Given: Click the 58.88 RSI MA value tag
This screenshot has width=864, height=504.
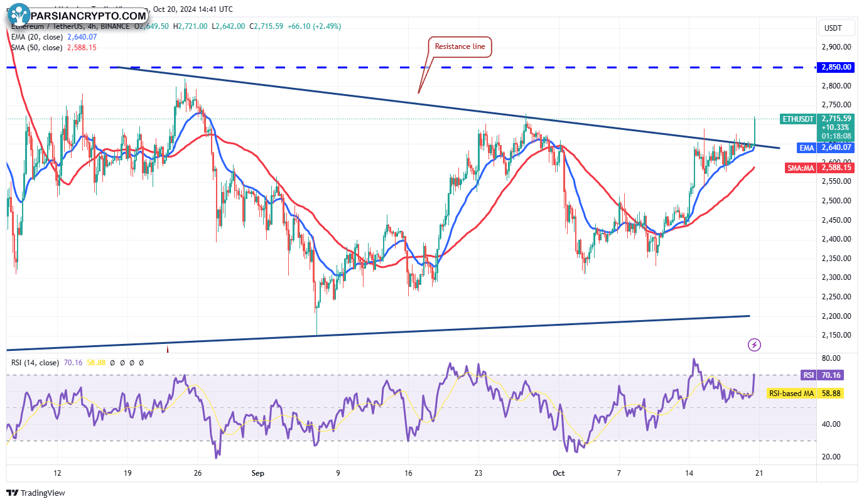Looking at the screenshot, I should pyautogui.click(x=831, y=394).
